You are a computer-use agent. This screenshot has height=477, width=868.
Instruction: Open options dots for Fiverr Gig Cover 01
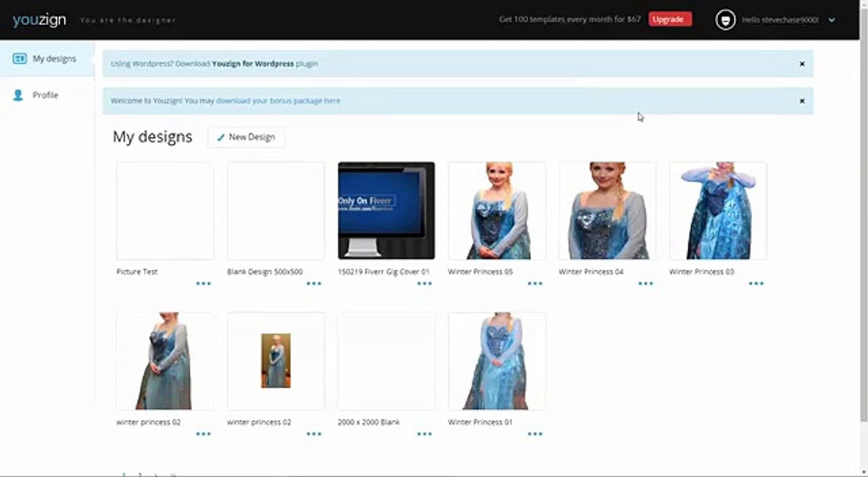(x=424, y=284)
